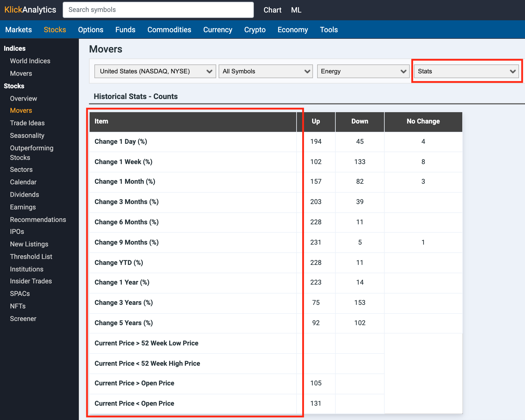Open NFTs in sidebar
This screenshot has width=525, height=420.
[18, 306]
